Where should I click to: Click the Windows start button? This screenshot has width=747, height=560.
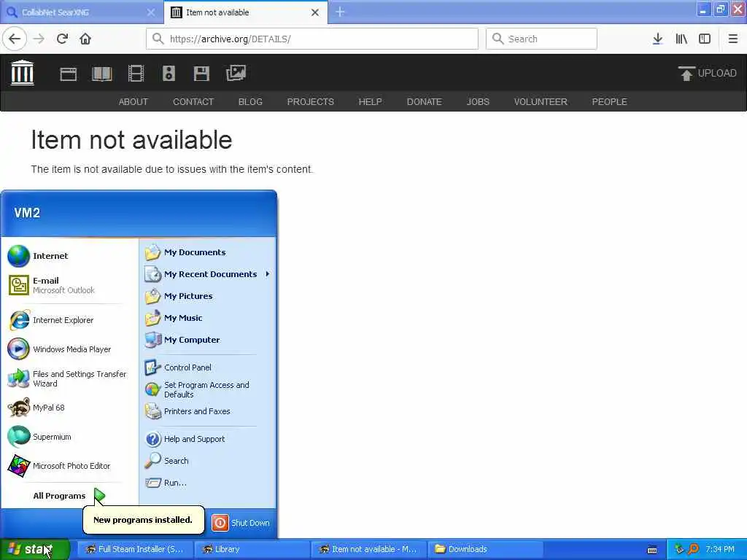[35, 549]
